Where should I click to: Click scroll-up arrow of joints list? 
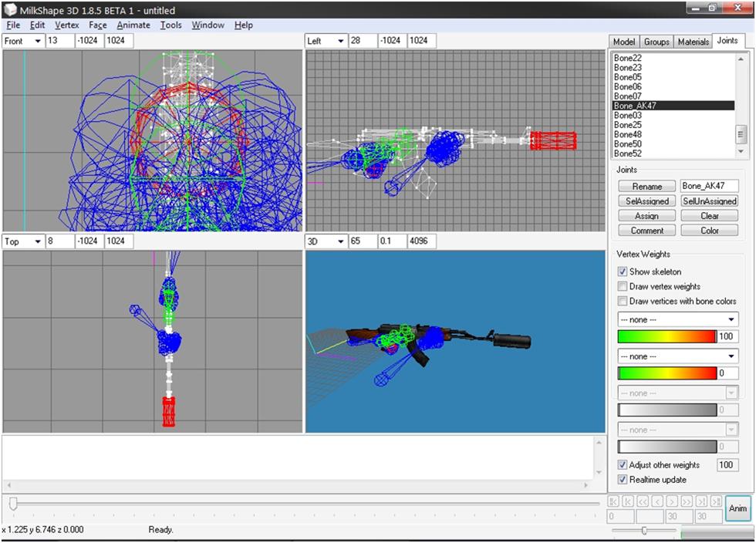point(741,59)
